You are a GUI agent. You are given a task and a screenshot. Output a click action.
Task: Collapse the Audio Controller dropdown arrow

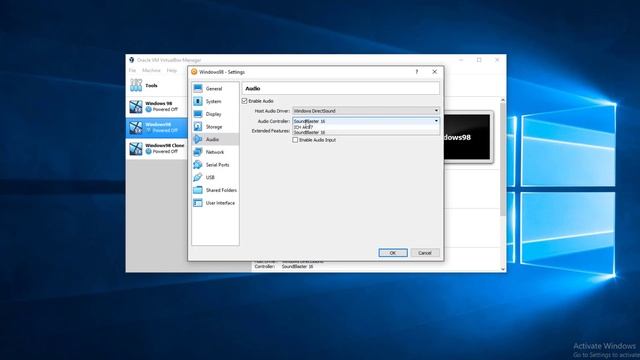coord(436,121)
